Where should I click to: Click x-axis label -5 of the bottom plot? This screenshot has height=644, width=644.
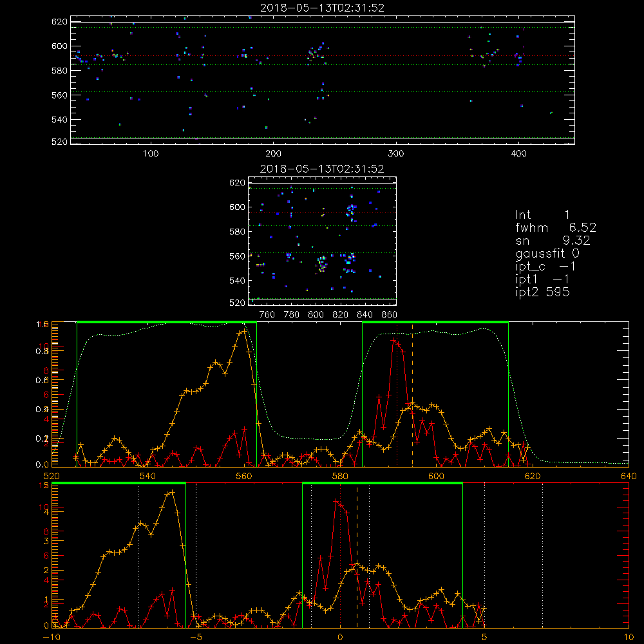pyautogui.click(x=196, y=638)
